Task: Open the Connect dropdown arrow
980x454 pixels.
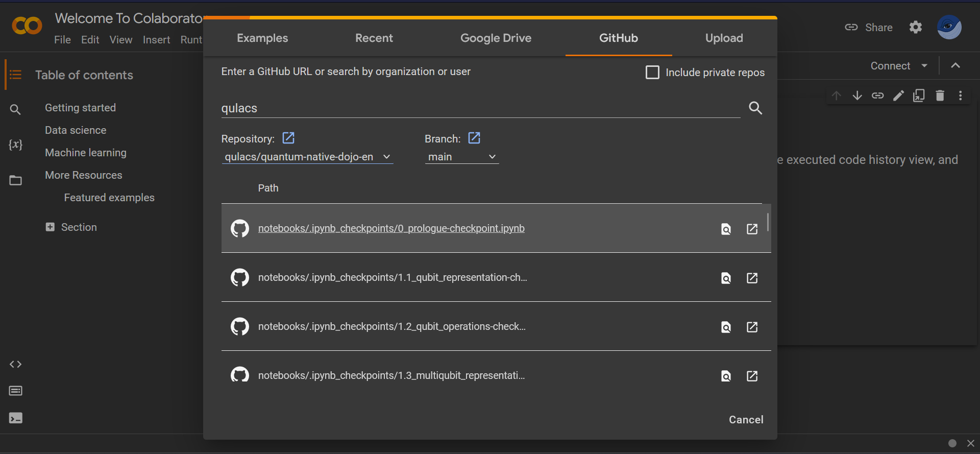Action: [924, 65]
